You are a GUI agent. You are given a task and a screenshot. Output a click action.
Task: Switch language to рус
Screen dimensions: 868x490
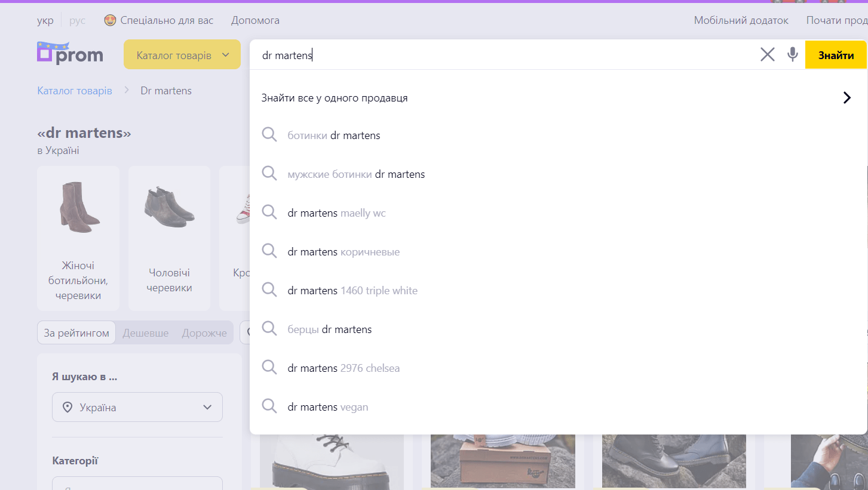point(77,20)
